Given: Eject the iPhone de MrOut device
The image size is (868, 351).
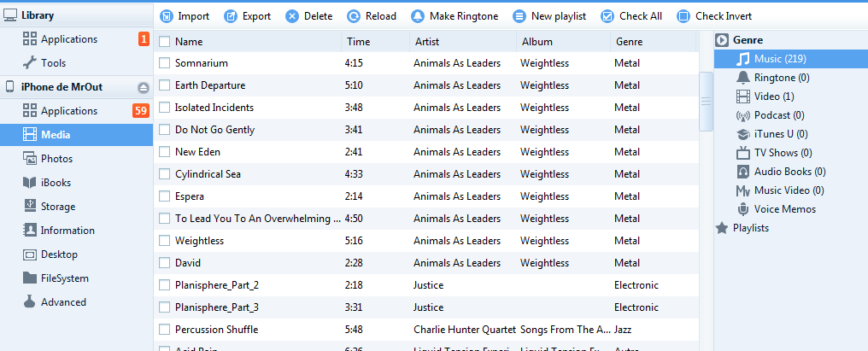Looking at the screenshot, I should (143, 87).
